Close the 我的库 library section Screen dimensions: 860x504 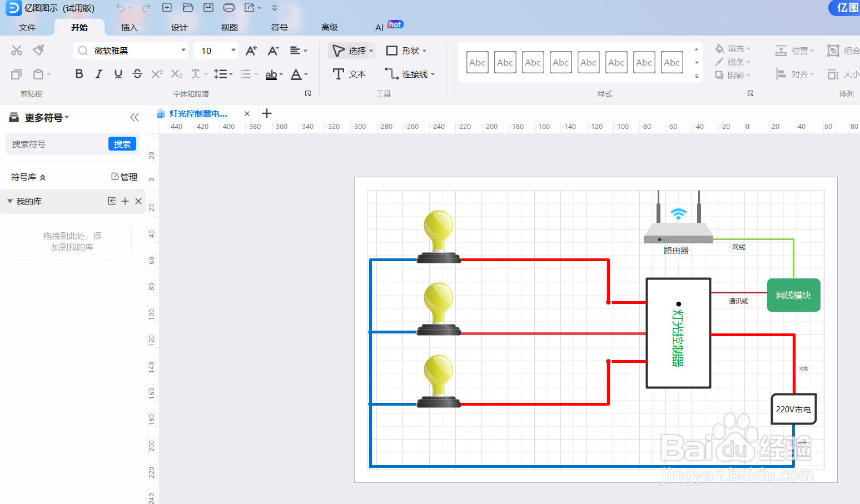(138, 201)
